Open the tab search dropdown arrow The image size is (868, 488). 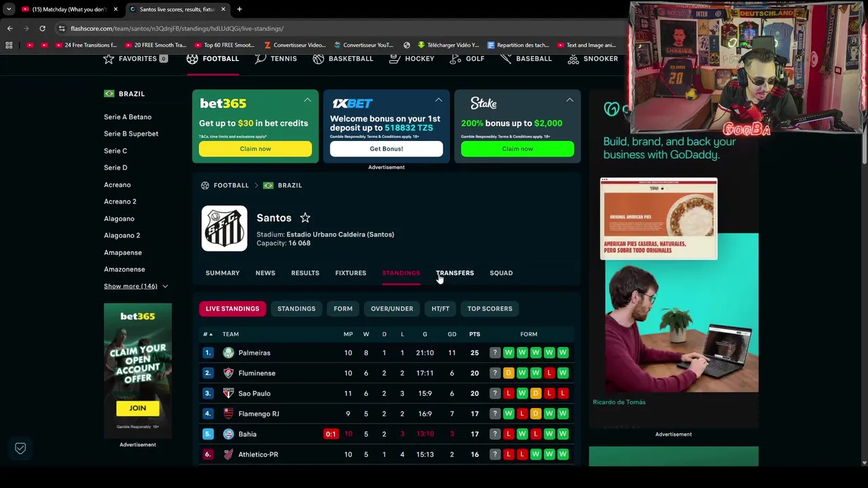9,9
